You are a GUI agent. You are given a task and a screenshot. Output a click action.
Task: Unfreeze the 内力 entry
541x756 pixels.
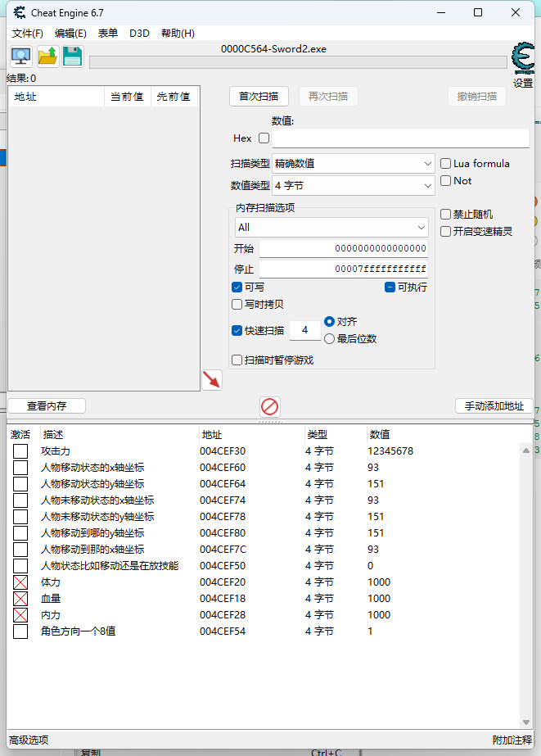click(20, 615)
